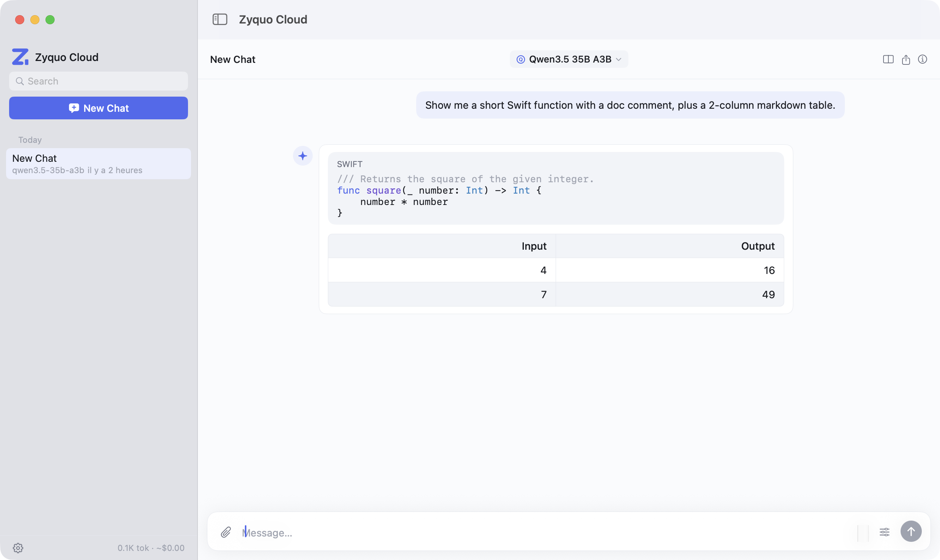Click the New Chat title in header
This screenshot has height=560, width=940.
pos(233,59)
